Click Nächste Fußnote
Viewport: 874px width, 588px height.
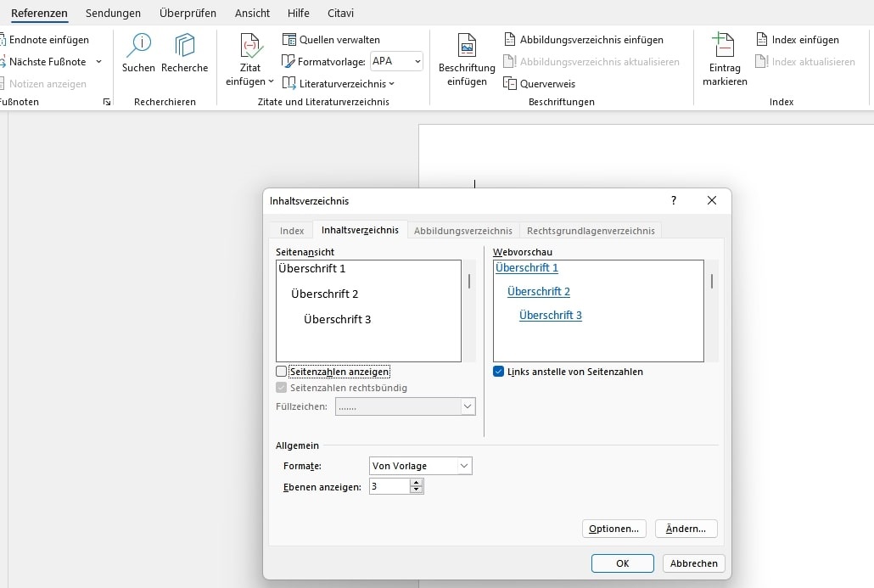coord(43,62)
